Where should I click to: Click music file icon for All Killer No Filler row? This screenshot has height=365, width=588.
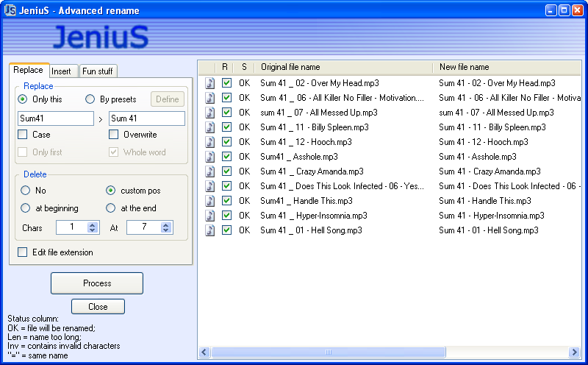click(x=210, y=98)
